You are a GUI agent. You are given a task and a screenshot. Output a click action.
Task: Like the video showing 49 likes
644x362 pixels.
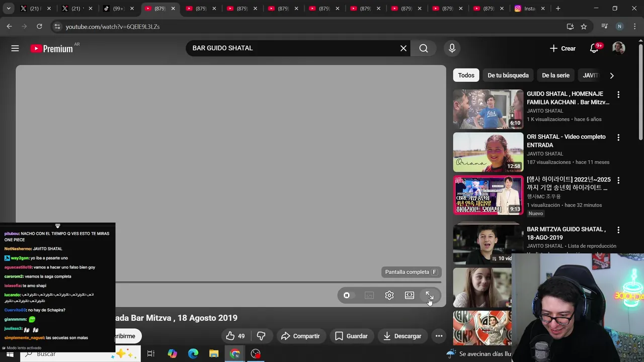[235, 336]
